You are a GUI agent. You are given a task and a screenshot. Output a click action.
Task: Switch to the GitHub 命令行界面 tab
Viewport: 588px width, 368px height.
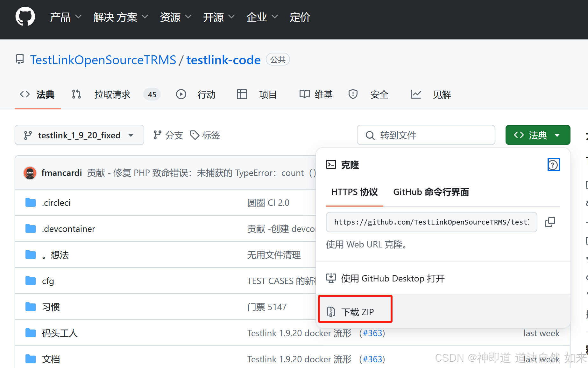[x=431, y=192]
